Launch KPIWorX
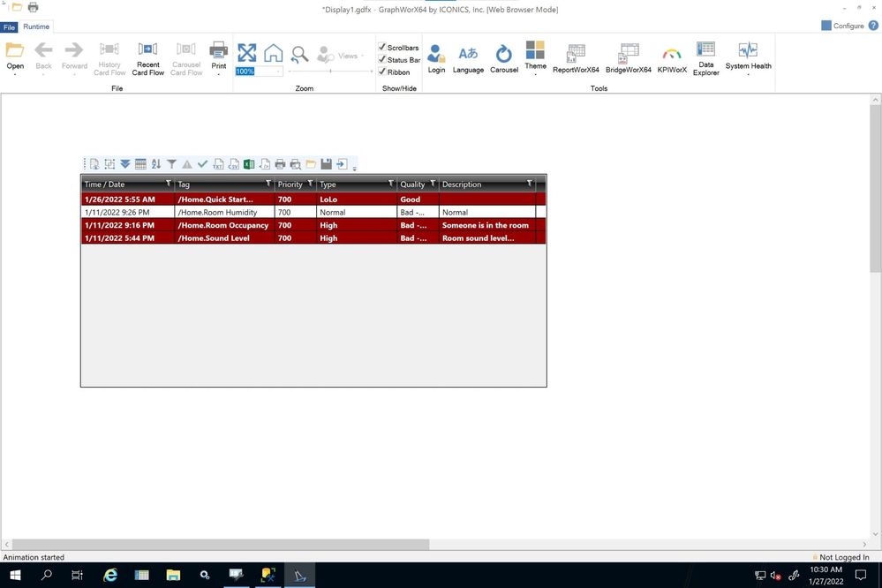This screenshot has height=588, width=882. click(672, 58)
